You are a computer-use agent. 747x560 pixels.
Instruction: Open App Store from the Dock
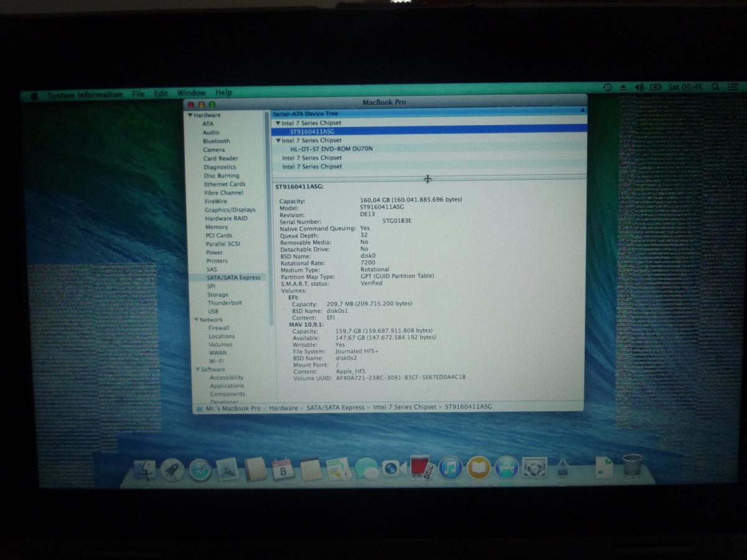click(x=507, y=467)
